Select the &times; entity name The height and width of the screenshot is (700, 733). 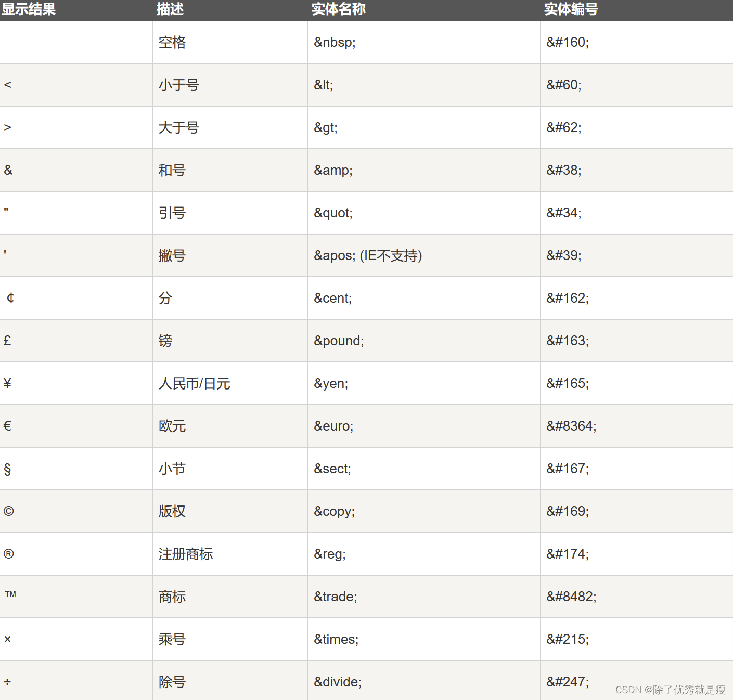336,639
